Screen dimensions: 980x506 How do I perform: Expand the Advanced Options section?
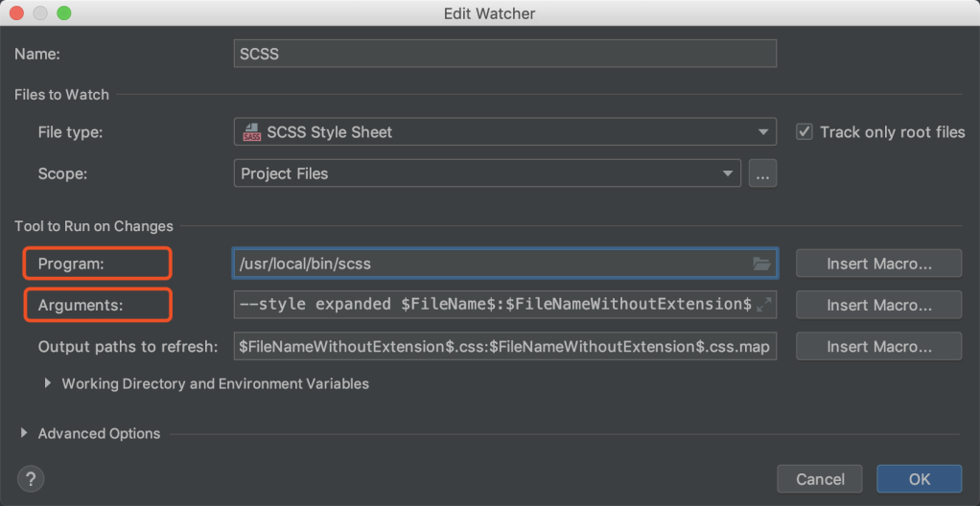pos(25,433)
